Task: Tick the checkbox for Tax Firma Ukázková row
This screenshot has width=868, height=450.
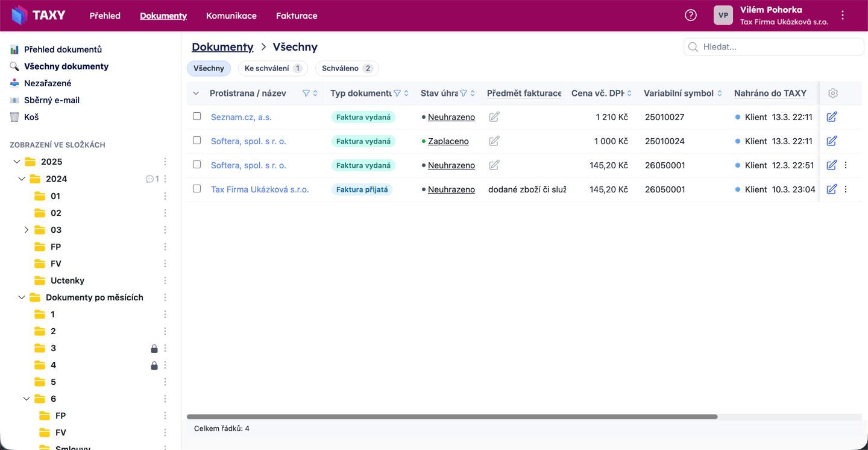Action: pos(197,189)
